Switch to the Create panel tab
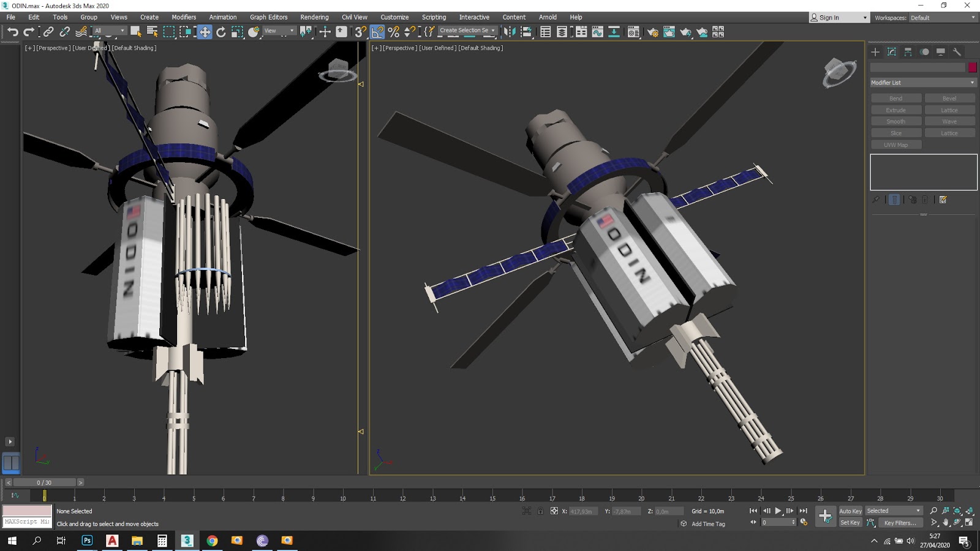Screen dimensions: 980x551 [x=875, y=52]
